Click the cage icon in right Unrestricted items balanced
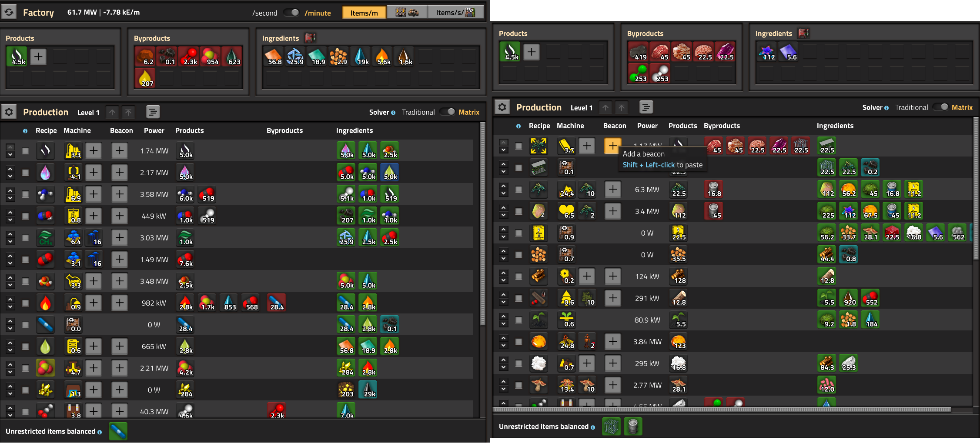 [611, 426]
